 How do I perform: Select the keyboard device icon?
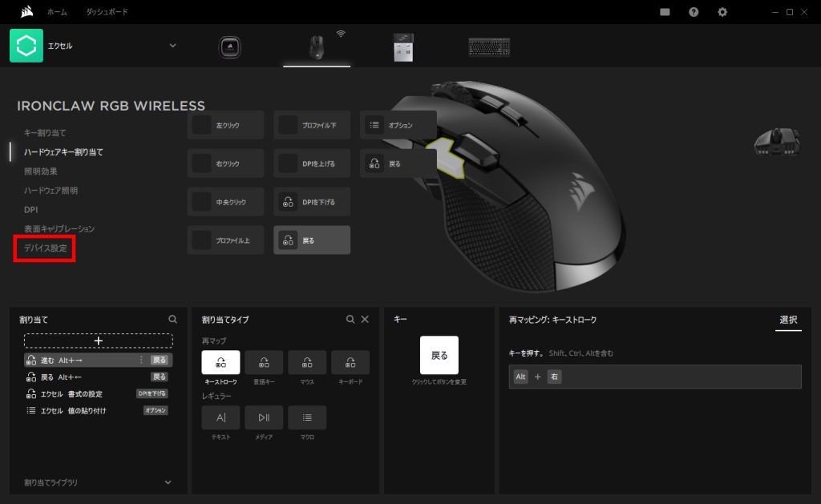click(x=489, y=47)
